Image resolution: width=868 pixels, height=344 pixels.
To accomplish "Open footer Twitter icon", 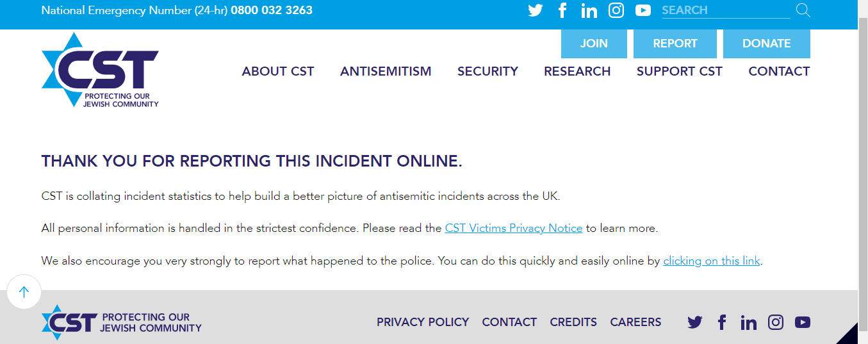I will (695, 322).
